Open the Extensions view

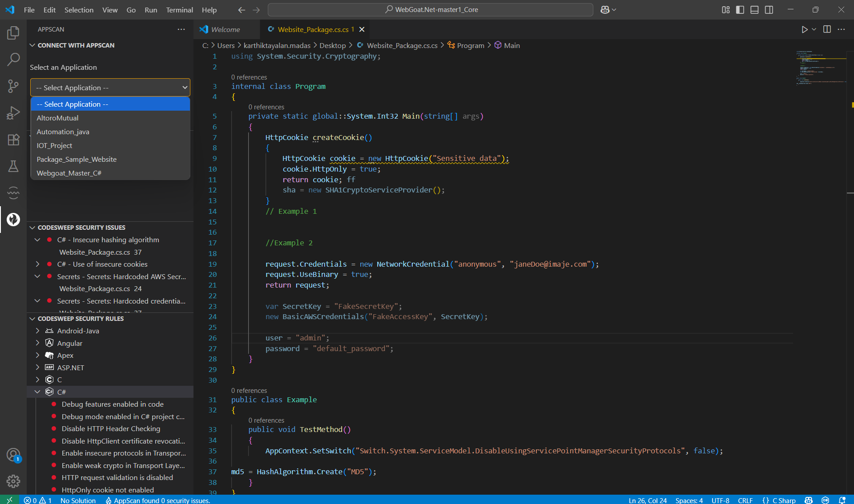13,140
